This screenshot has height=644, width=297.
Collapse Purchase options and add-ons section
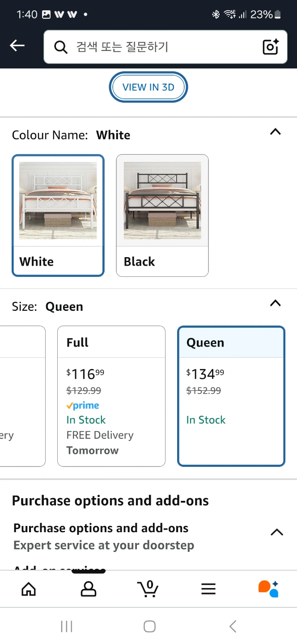[277, 532]
